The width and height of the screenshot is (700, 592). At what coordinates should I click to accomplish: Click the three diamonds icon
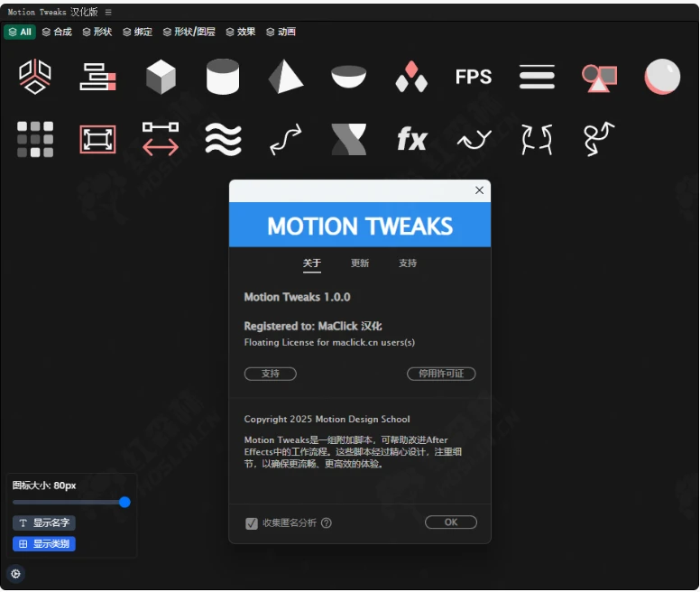pos(411,77)
